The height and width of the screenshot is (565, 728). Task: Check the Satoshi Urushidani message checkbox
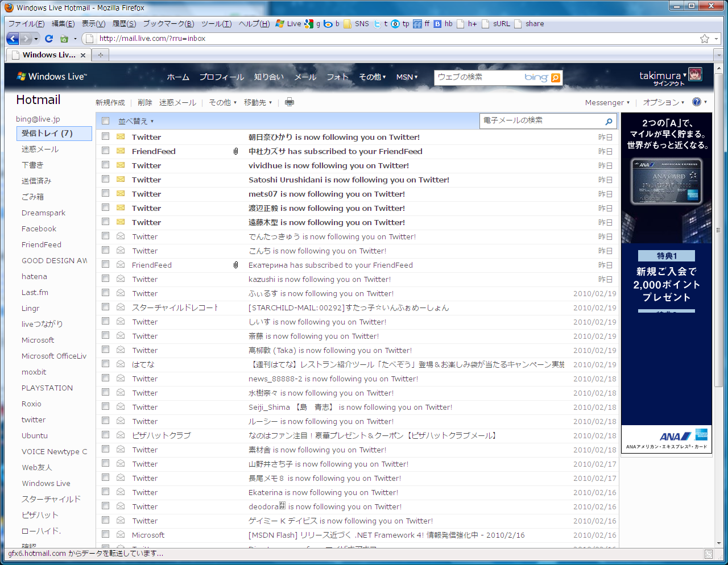pos(105,179)
